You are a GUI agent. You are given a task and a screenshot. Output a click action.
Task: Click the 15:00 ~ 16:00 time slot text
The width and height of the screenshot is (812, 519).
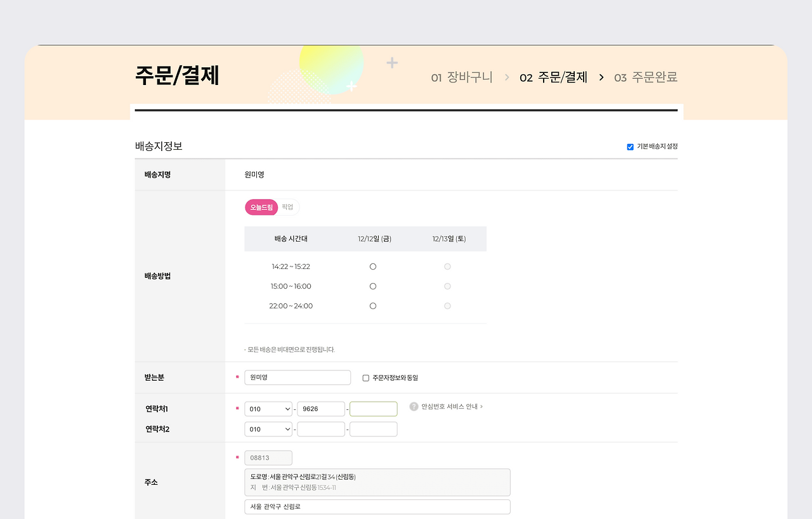point(291,286)
